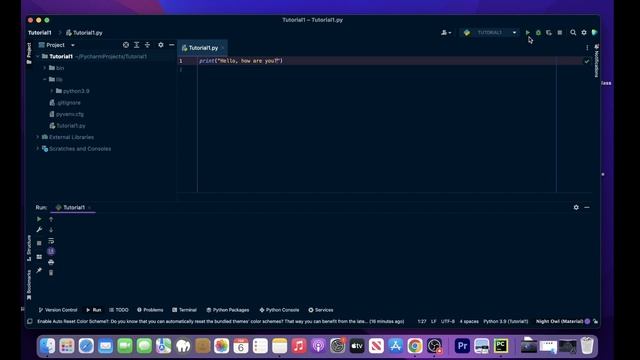Open the editor tab options menu (three dots)
The height and width of the screenshot is (360, 640).
[587, 48]
